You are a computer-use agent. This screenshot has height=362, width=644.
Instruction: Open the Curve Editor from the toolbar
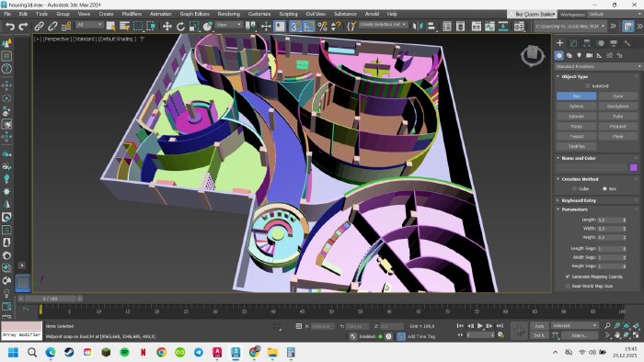pyautogui.click(x=489, y=27)
